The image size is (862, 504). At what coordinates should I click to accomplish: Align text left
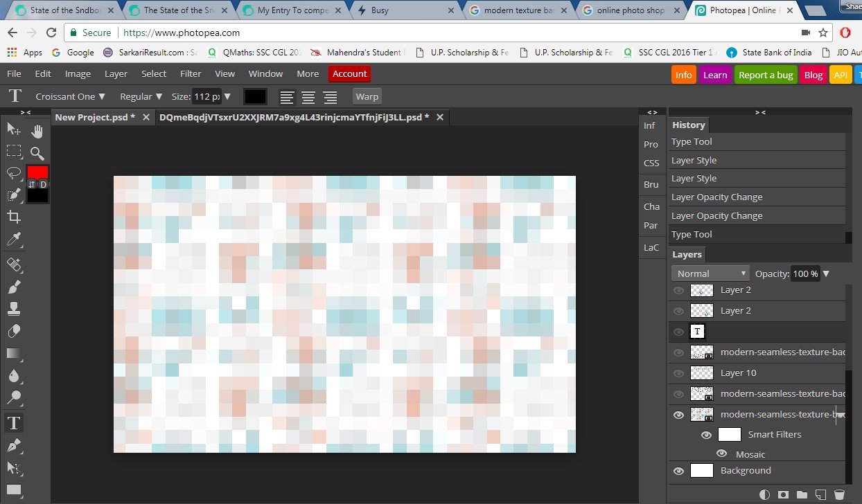point(287,97)
